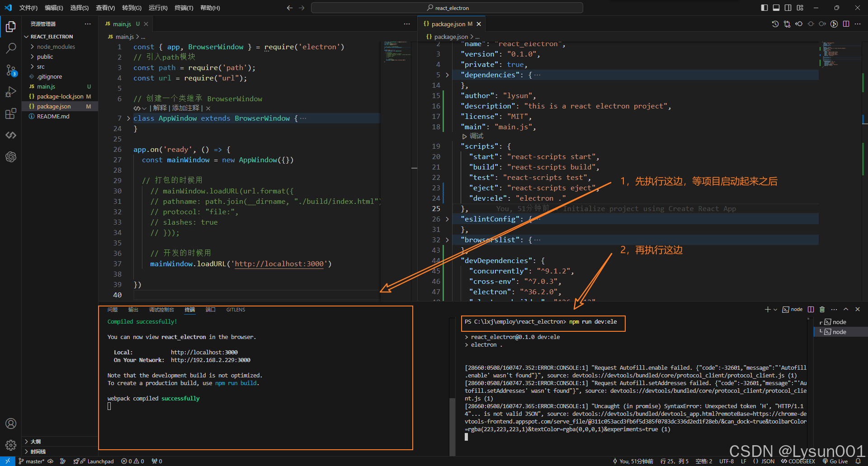Open the Edit menu
868x466 pixels.
[x=54, y=8]
